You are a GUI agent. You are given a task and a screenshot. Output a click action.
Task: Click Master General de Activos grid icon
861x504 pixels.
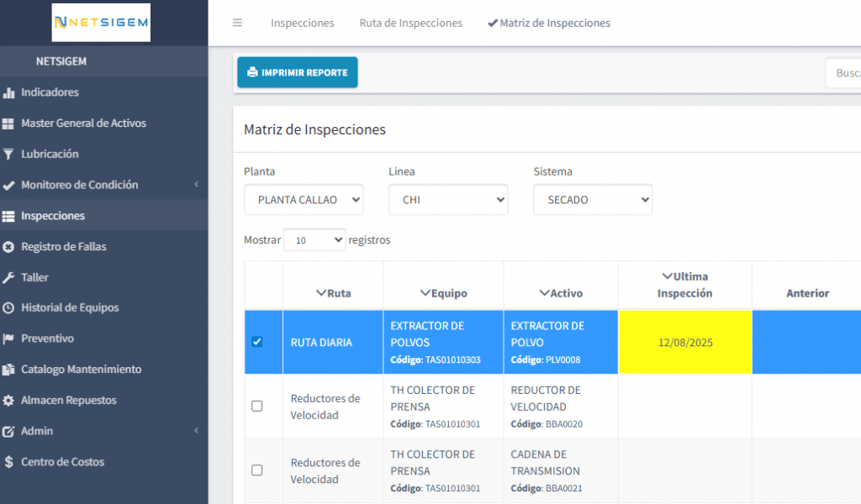tap(8, 123)
